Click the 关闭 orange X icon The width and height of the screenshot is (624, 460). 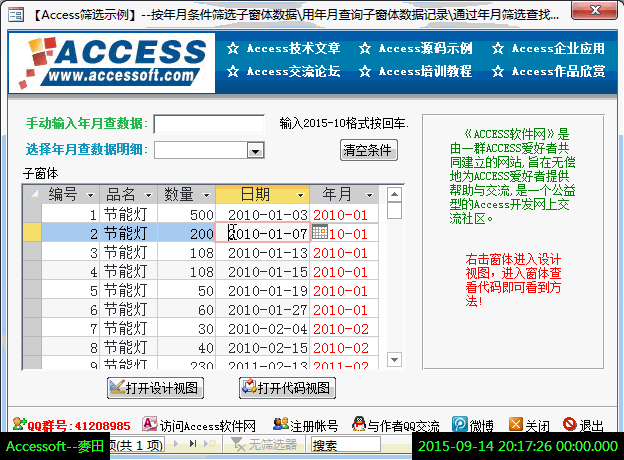516,424
